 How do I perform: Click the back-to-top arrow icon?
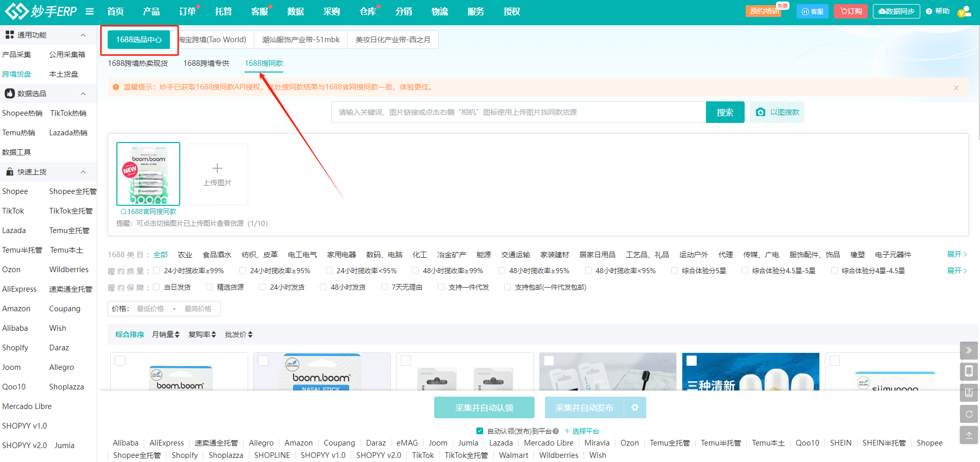pos(969,435)
